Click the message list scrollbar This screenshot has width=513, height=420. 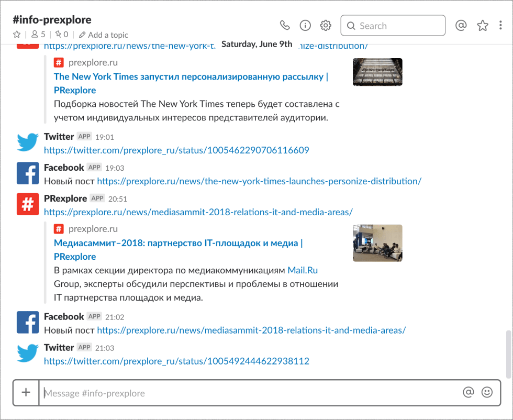508,355
